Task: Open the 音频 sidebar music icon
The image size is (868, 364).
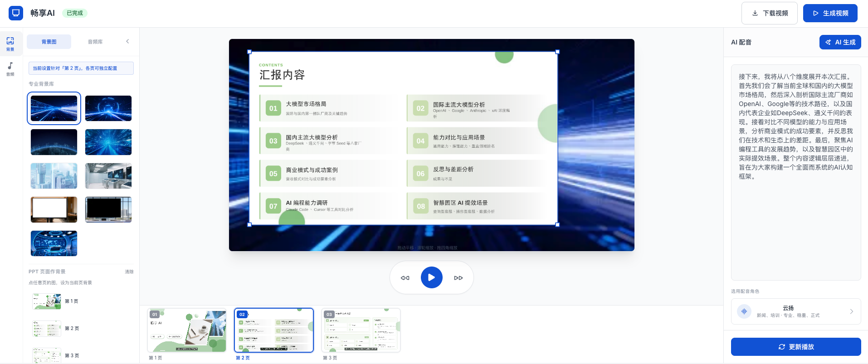Action: click(10, 68)
